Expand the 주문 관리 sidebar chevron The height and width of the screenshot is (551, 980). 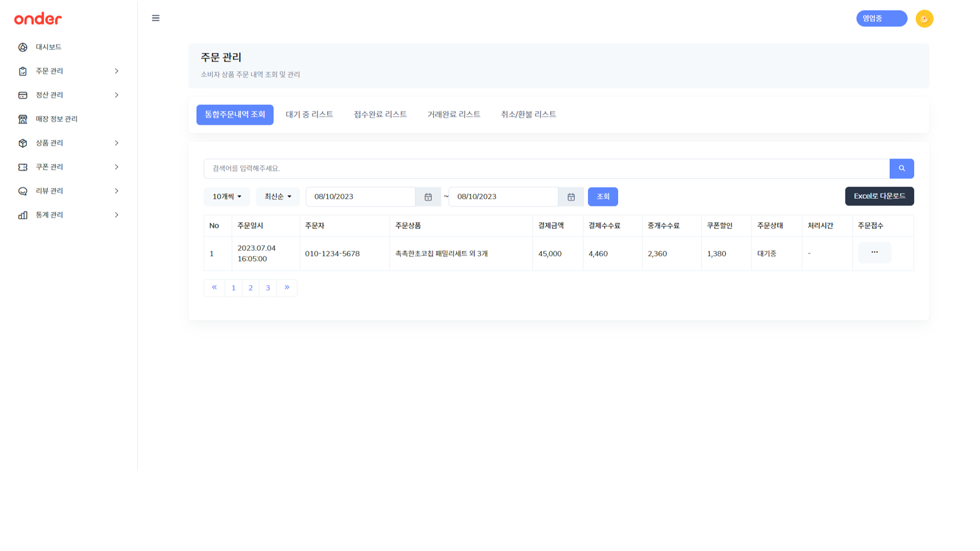(x=117, y=71)
